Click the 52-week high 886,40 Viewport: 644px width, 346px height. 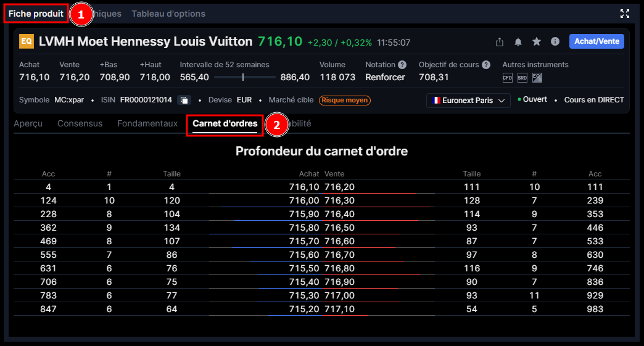(x=295, y=77)
